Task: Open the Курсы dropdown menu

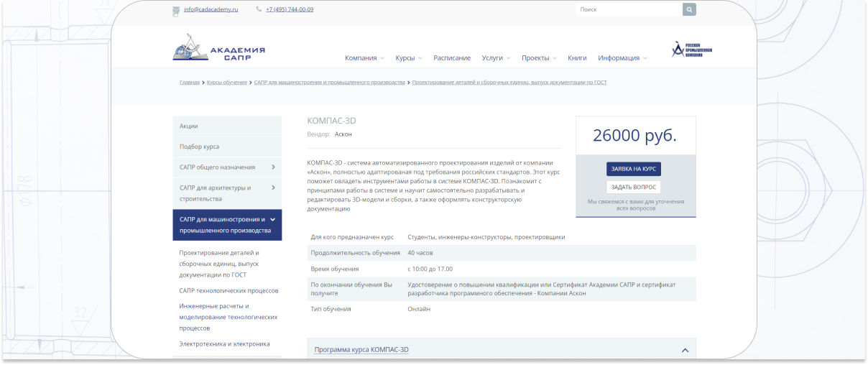Action: [x=408, y=58]
